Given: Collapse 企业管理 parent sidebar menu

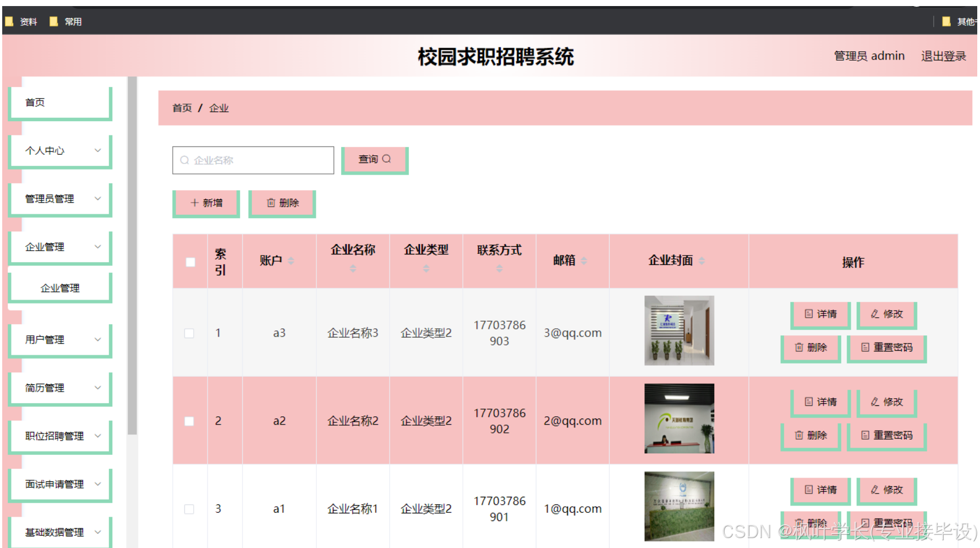Looking at the screenshot, I should (x=60, y=247).
